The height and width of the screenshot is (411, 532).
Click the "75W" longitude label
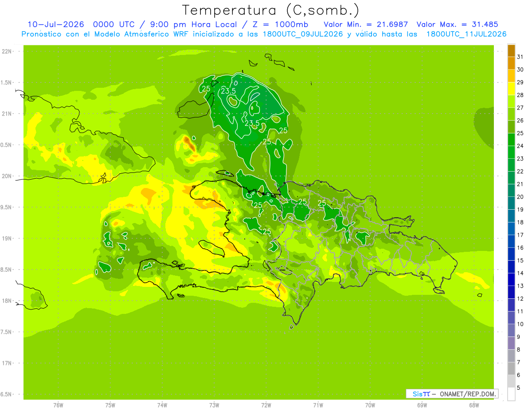[110, 405]
